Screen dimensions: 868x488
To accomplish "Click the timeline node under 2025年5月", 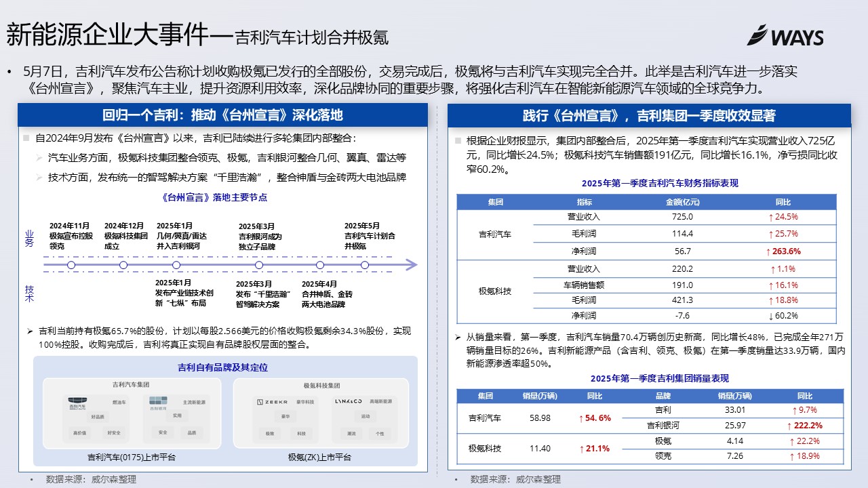I will (365, 265).
